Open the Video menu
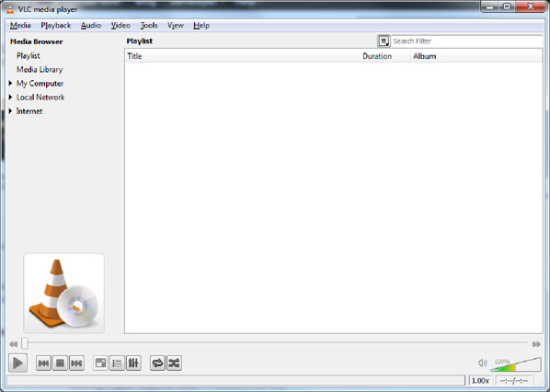 click(x=120, y=25)
